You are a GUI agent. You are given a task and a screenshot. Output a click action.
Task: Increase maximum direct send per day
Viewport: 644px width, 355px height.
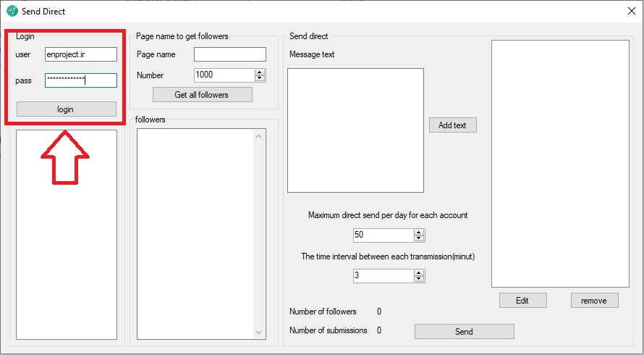coord(419,232)
